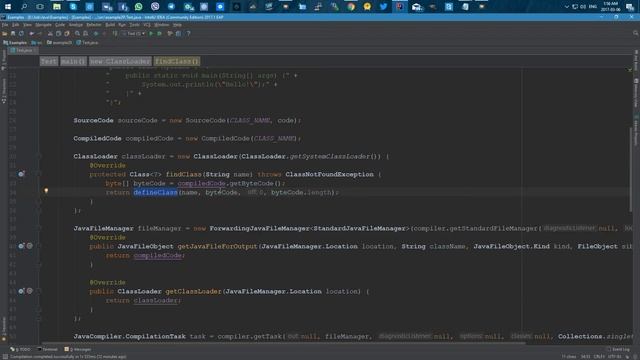
Task: Click the main() breadcrumb
Action: [73, 61]
